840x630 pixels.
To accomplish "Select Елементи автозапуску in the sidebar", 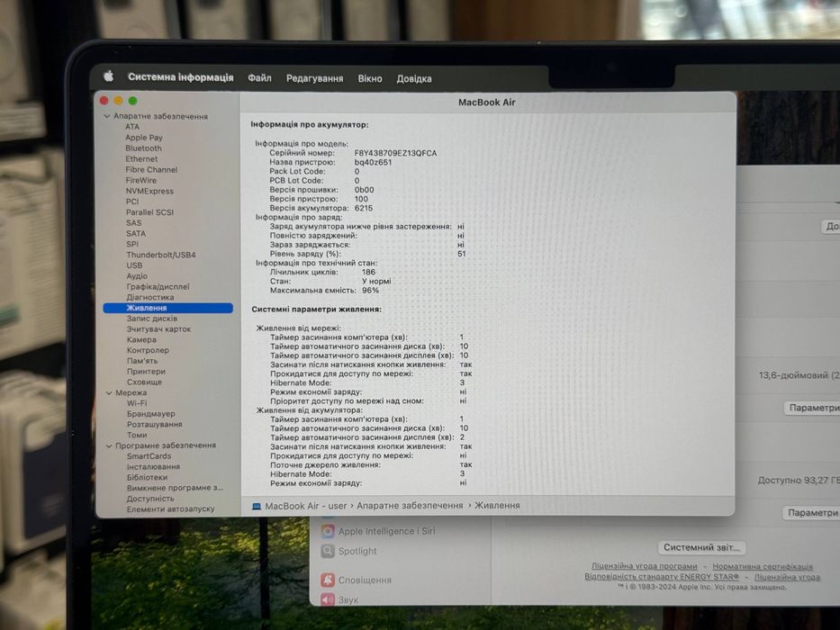I will pos(171,508).
